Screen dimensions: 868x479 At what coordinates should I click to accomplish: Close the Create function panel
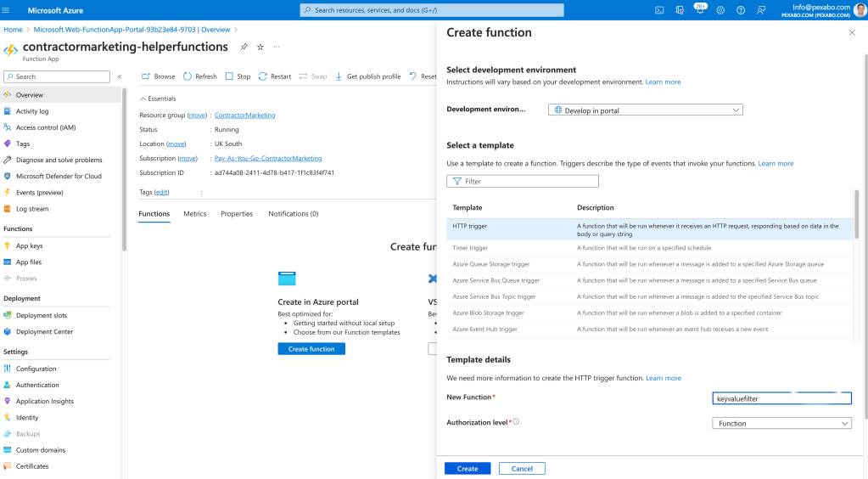[852, 33]
